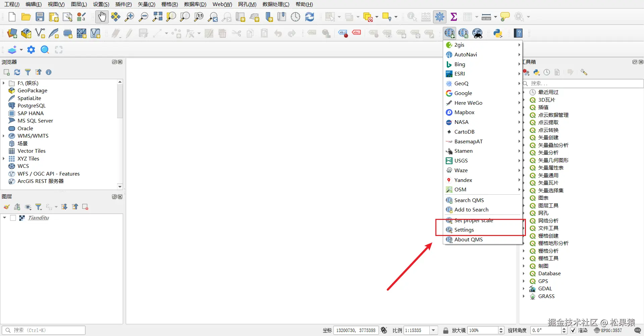644x336 pixels.
Task: Collapse the Tianditu layer entry
Action: click(4, 218)
